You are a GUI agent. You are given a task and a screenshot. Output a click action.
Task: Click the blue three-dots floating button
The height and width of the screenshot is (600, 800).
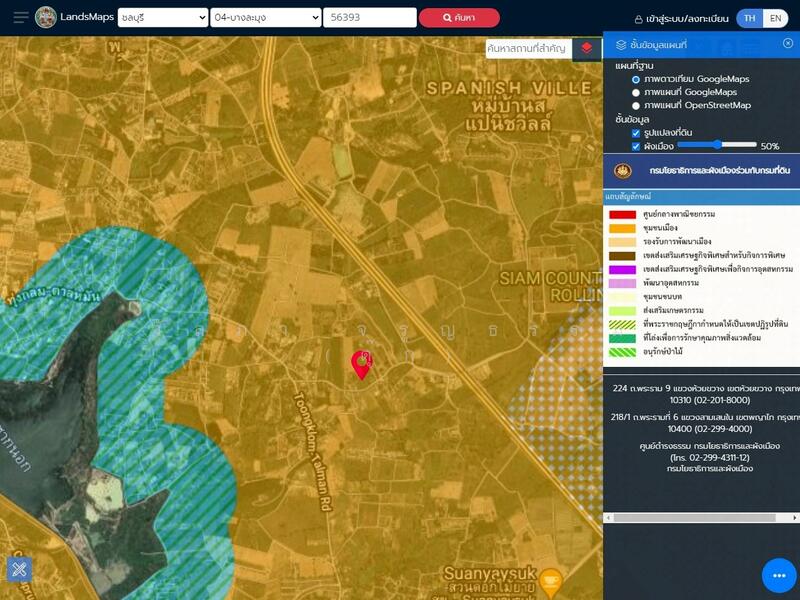point(779,575)
